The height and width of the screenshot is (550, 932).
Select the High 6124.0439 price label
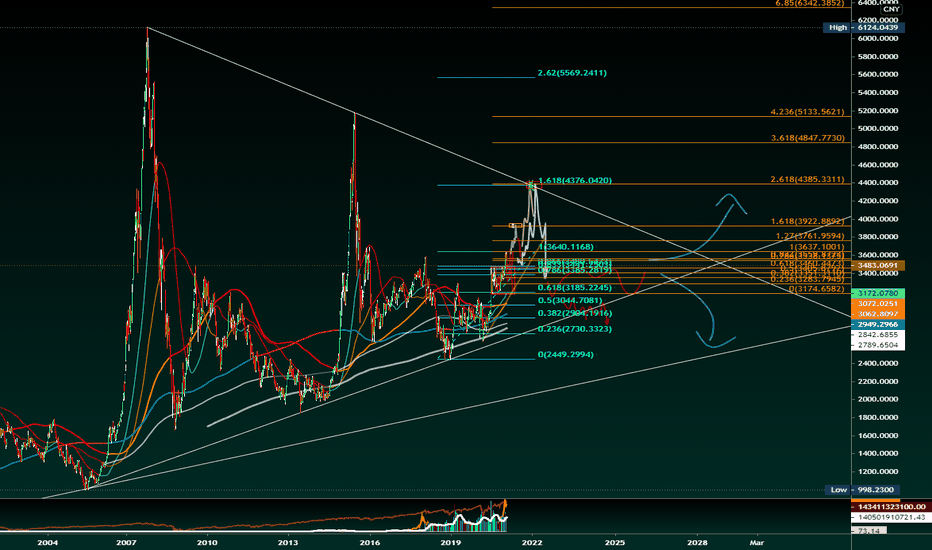click(864, 27)
